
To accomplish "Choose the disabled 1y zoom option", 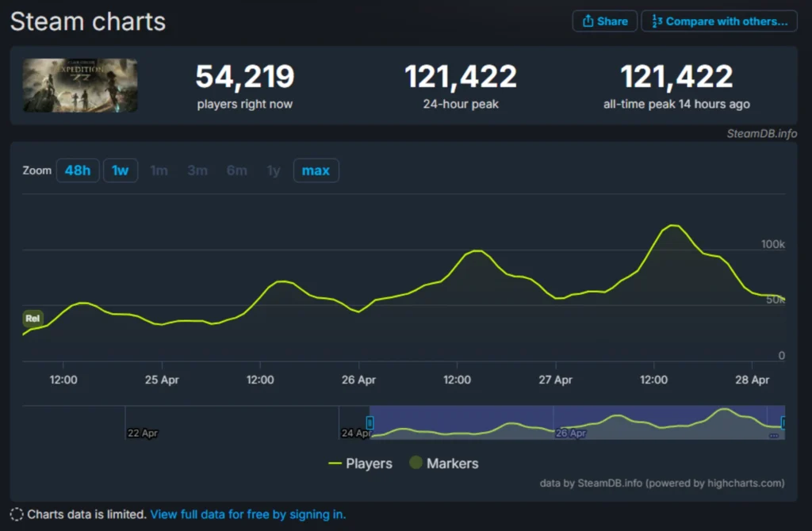I will click(274, 170).
